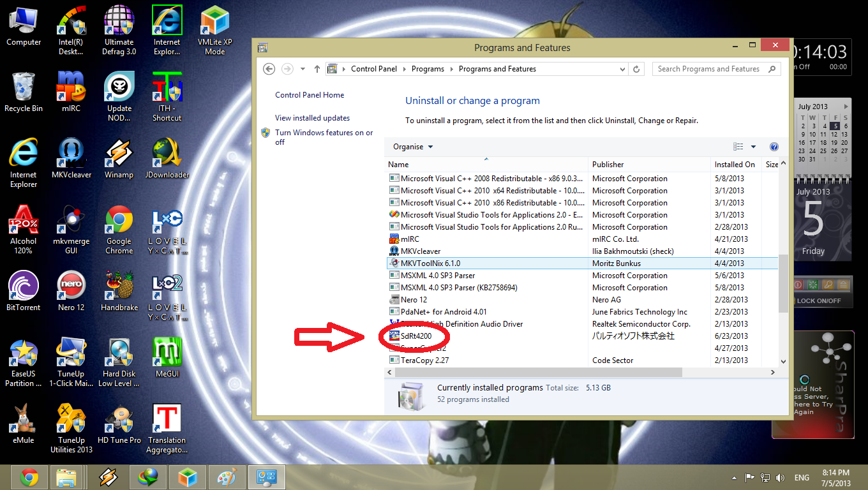Image resolution: width=868 pixels, height=490 pixels.
Task: Click the Winamp desktop shortcut
Action: (x=119, y=159)
